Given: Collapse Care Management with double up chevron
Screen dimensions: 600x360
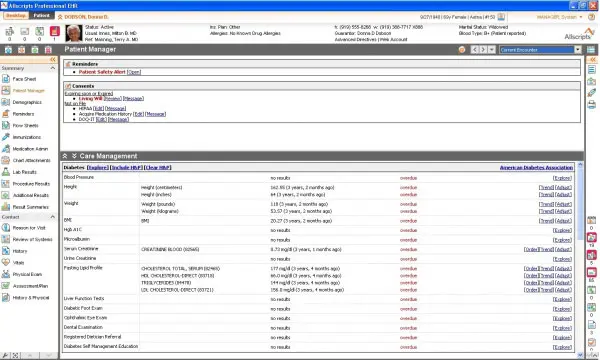Looking at the screenshot, I should coord(65,156).
